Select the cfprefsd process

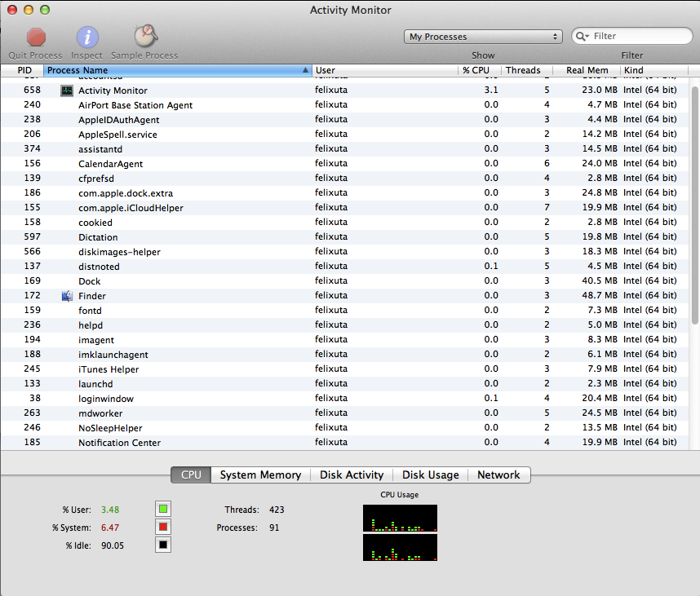point(344,179)
